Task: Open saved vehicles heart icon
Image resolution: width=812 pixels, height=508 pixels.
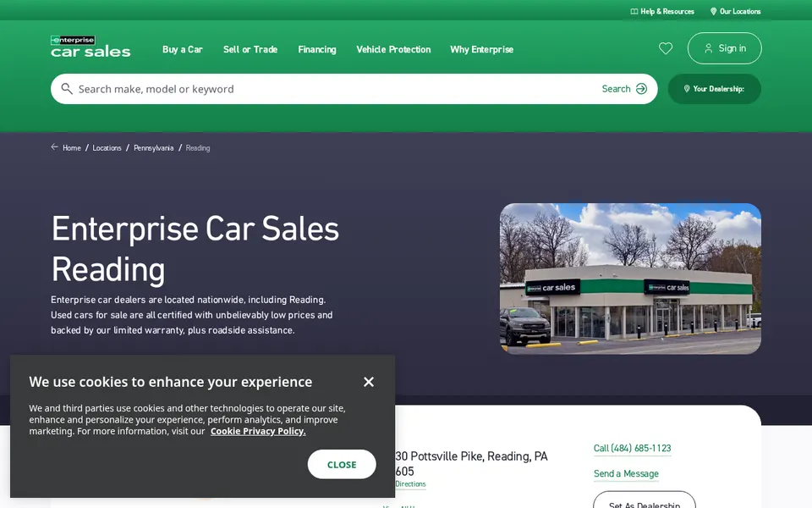Action: pyautogui.click(x=666, y=48)
